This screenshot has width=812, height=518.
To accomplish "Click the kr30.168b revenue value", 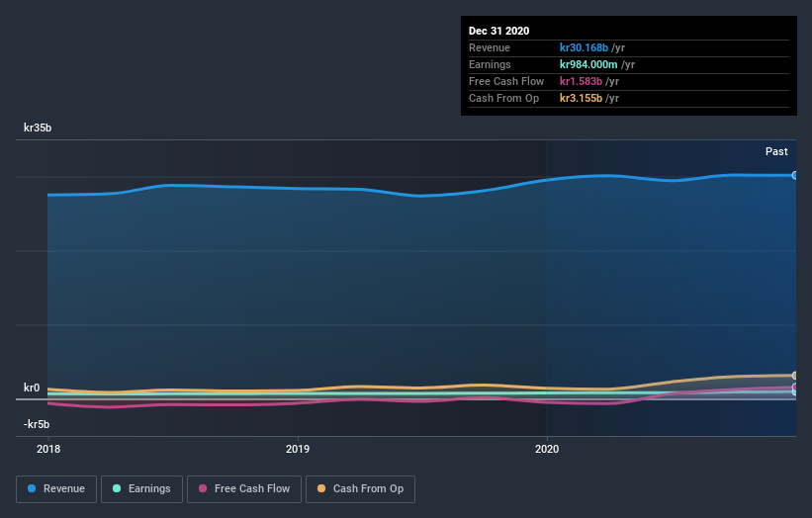I will 584,47.
